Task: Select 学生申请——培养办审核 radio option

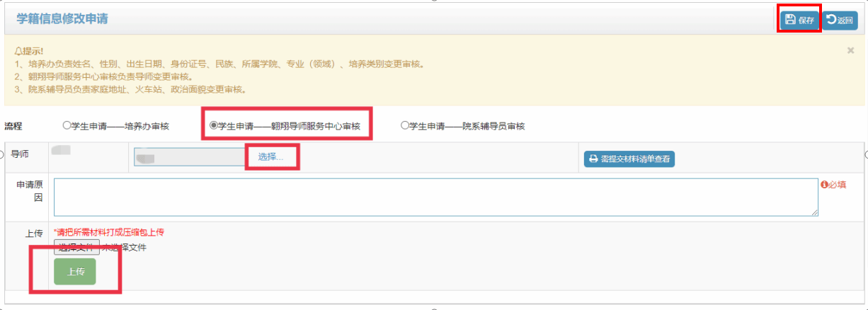Action: (x=67, y=125)
